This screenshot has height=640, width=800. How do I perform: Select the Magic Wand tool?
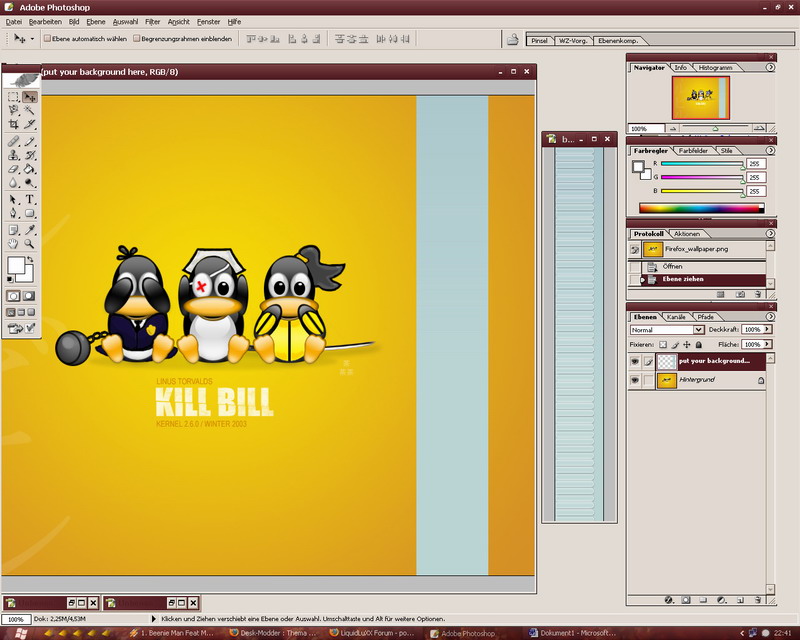click(30, 110)
